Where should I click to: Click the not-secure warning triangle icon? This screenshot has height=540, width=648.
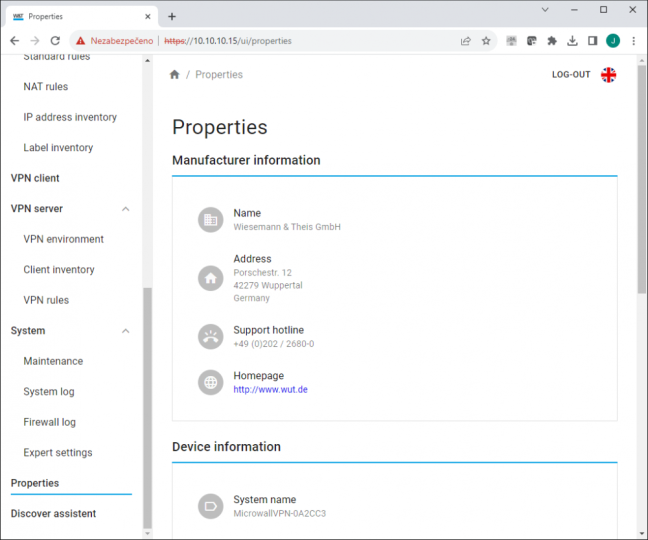click(x=81, y=40)
